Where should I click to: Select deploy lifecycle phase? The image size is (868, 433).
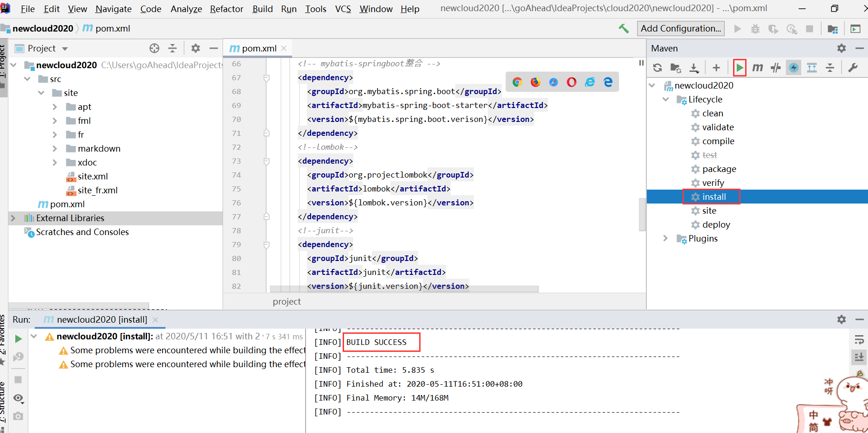716,224
